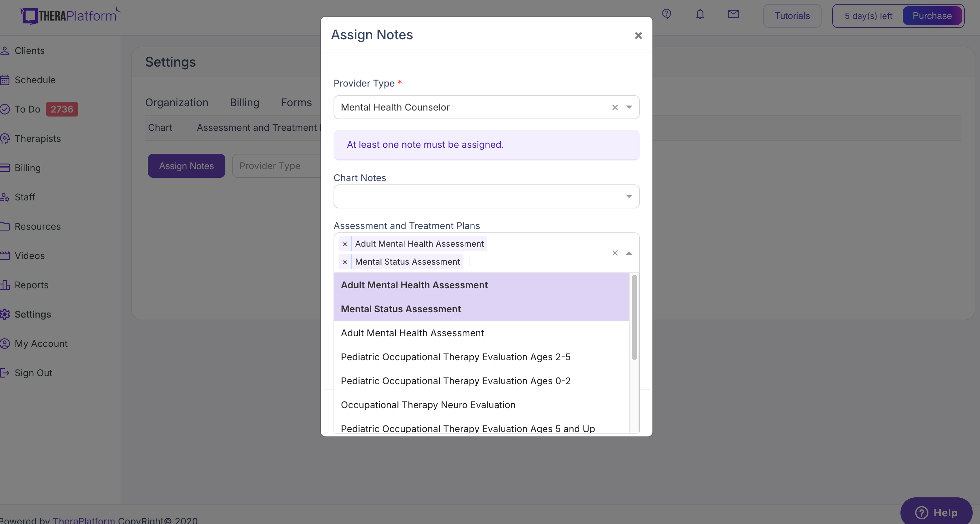Open the Videos section
Viewport: 980px width, 524px height.
click(29, 255)
